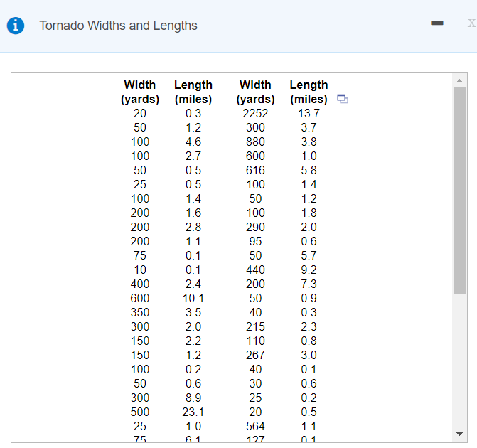Click width value 110
Viewport: 477px width, 448px height.
coord(255,341)
